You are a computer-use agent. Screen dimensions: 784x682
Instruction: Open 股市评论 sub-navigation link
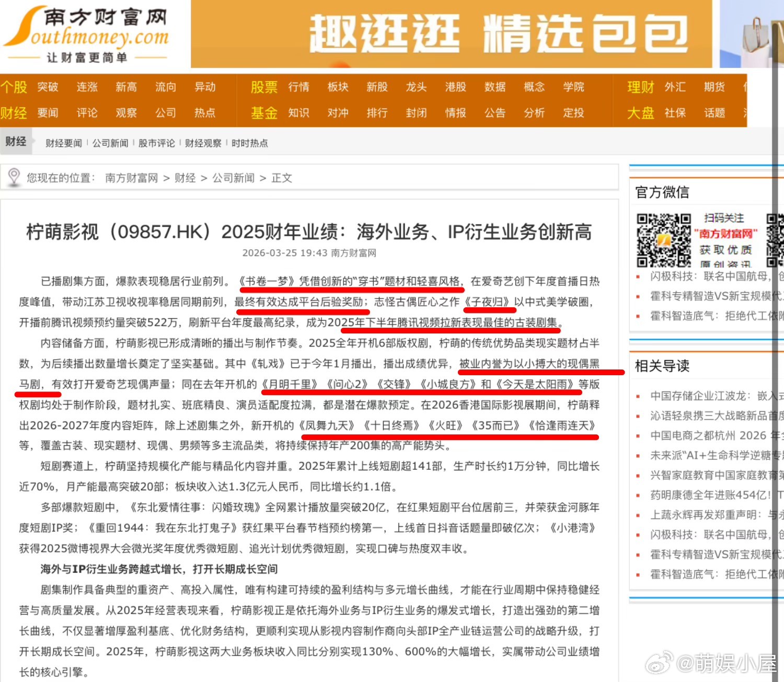point(157,143)
